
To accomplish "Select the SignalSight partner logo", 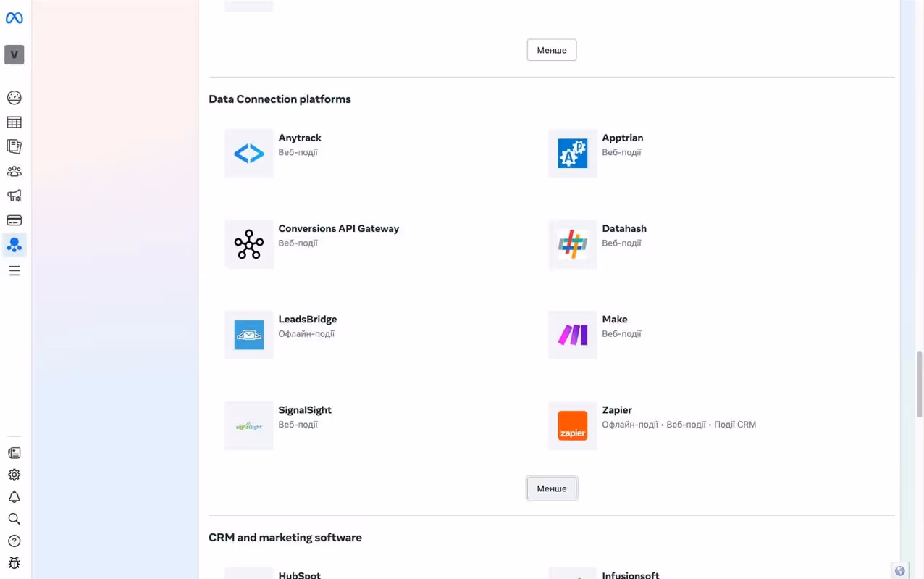I will pos(249,425).
